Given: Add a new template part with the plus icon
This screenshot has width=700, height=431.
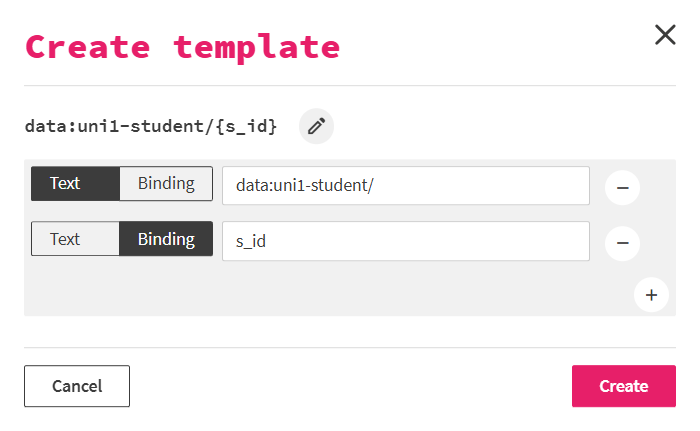Looking at the screenshot, I should (x=651, y=295).
